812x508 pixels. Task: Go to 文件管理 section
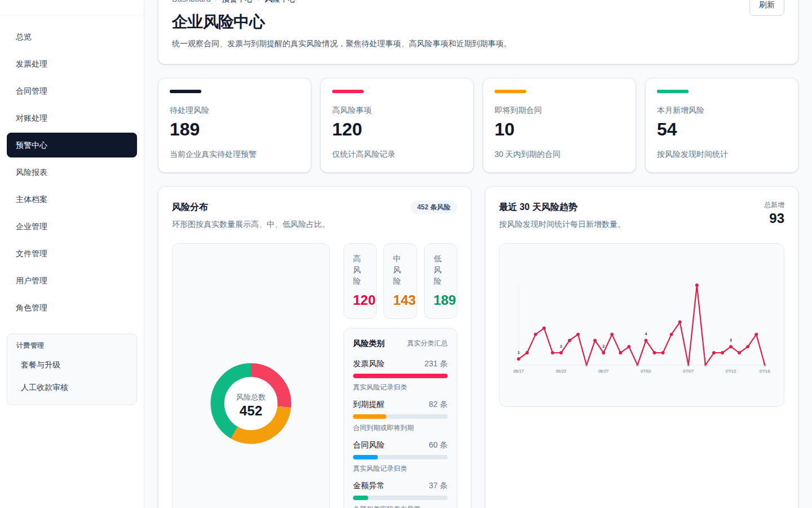tap(72, 253)
